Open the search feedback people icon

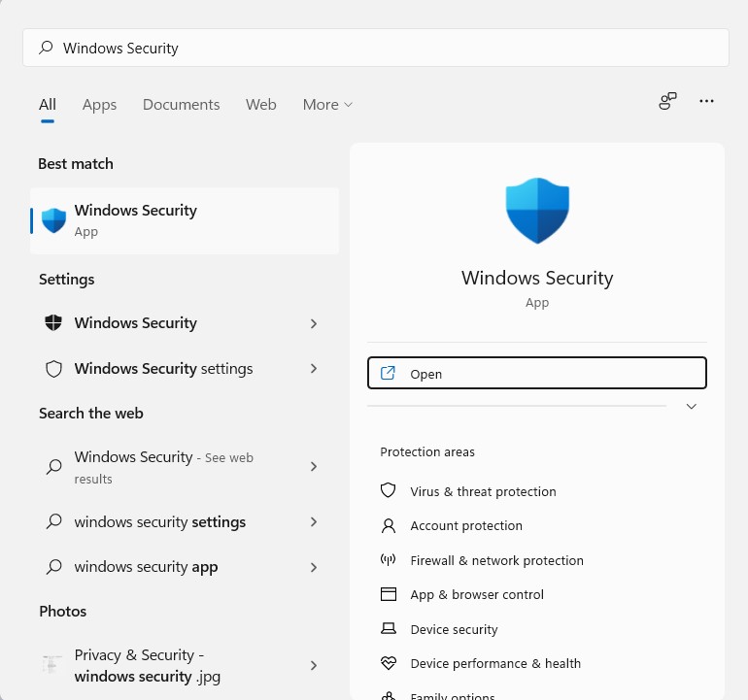(x=667, y=102)
